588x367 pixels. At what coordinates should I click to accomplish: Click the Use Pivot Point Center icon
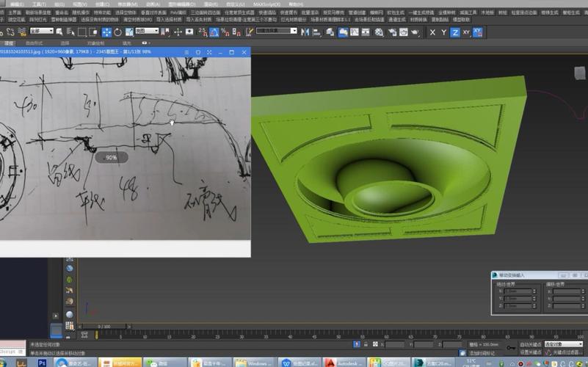tap(165, 32)
